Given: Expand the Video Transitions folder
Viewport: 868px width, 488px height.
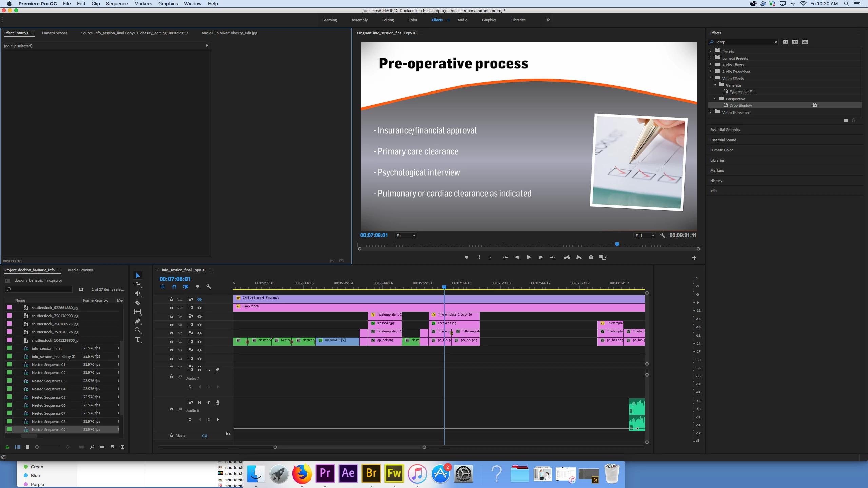Looking at the screenshot, I should pyautogui.click(x=711, y=112).
